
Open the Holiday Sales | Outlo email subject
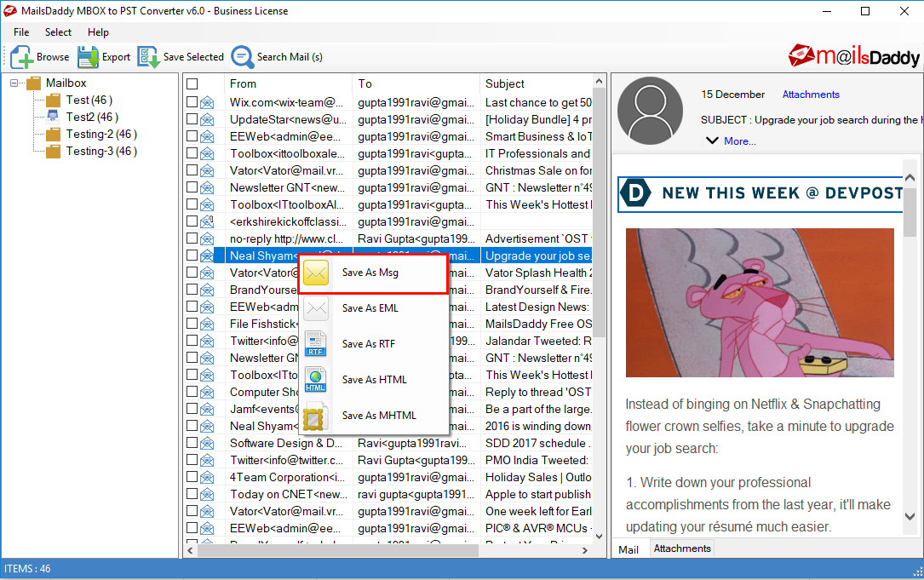[538, 478]
